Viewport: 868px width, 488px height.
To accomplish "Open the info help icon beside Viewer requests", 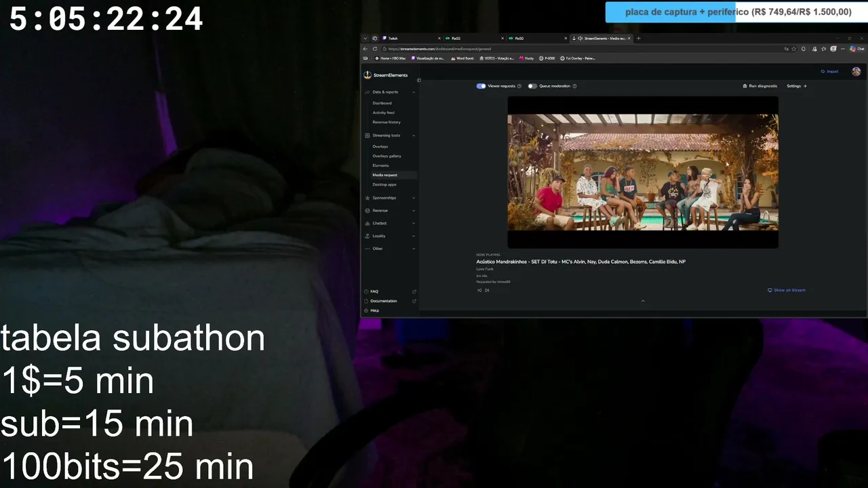I will tap(519, 86).
